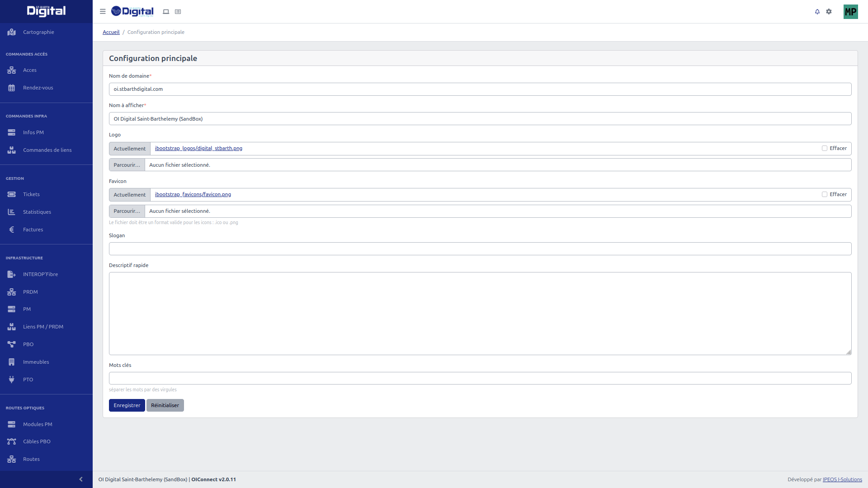Click the hamburger menu toggle icon

(x=103, y=12)
